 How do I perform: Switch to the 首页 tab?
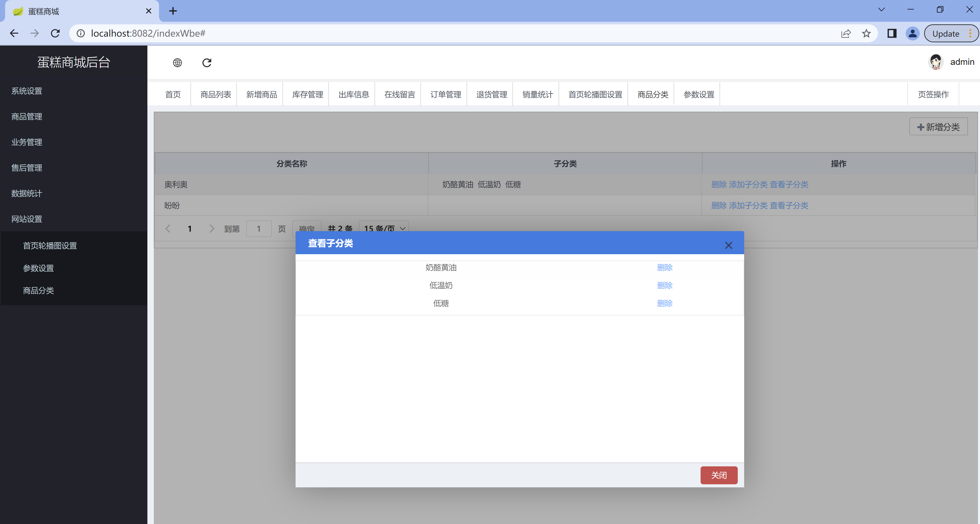[173, 94]
